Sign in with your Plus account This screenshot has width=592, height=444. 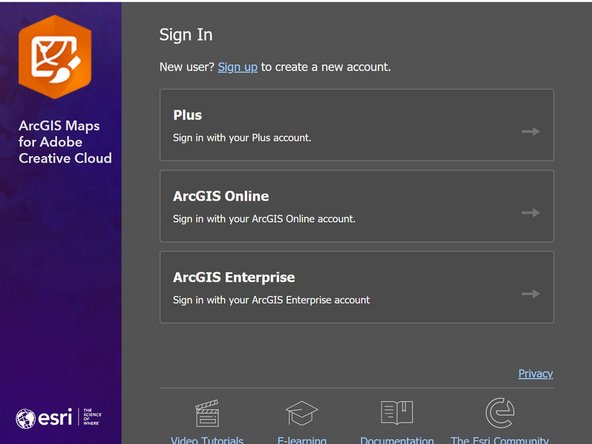click(357, 125)
